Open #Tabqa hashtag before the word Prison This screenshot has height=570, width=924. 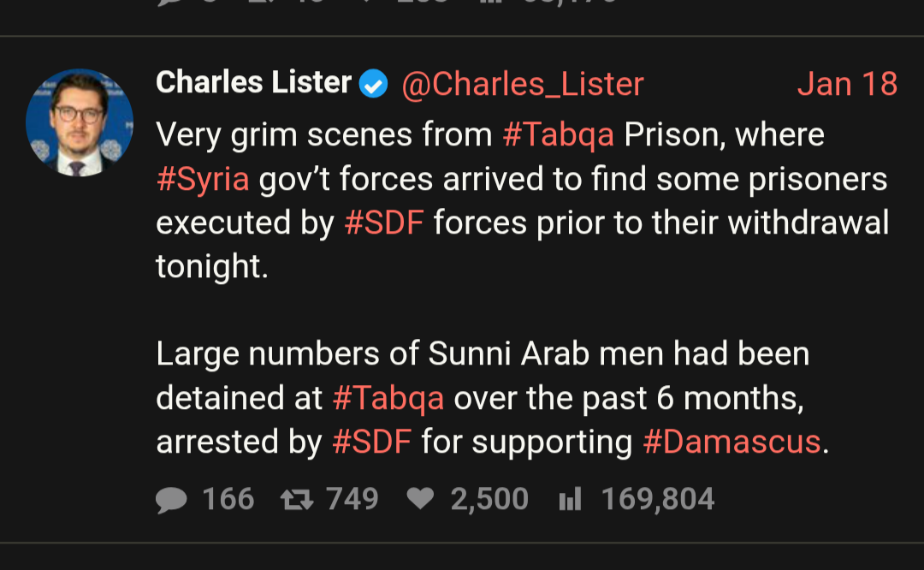pos(558,135)
